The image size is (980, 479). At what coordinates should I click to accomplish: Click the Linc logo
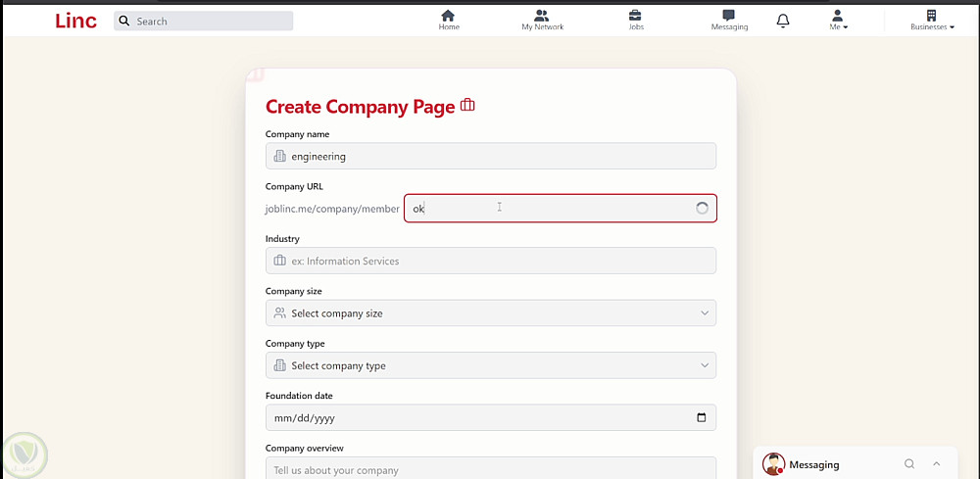click(75, 21)
